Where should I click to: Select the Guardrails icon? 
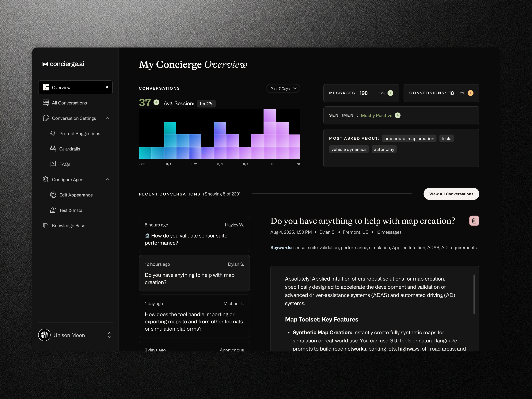[53, 149]
